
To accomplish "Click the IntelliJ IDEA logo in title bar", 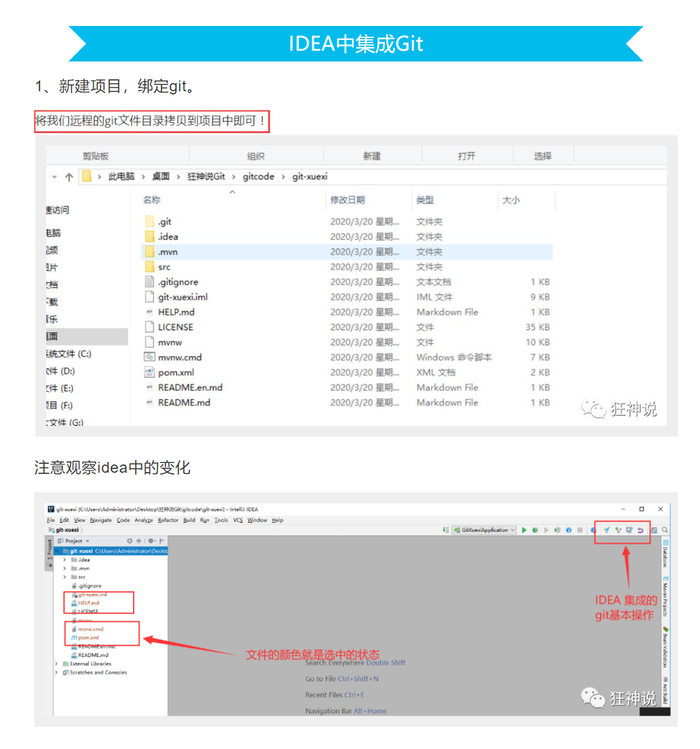I will coord(51,509).
